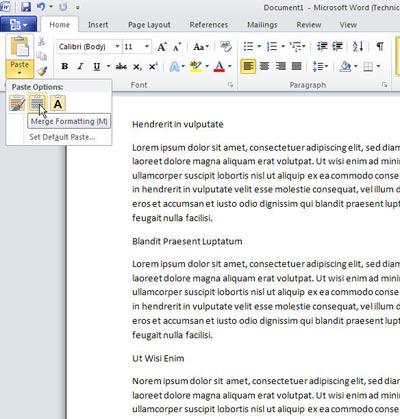
Task: Apply the yellow text highlight color
Action: pos(196,66)
